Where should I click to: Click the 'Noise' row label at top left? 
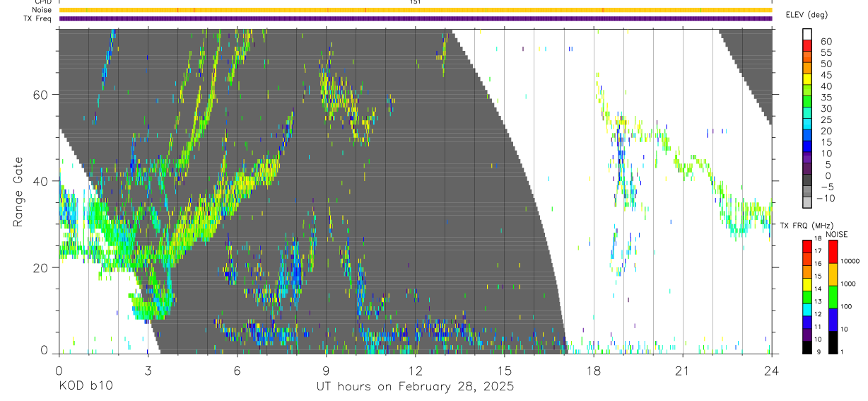(x=42, y=10)
